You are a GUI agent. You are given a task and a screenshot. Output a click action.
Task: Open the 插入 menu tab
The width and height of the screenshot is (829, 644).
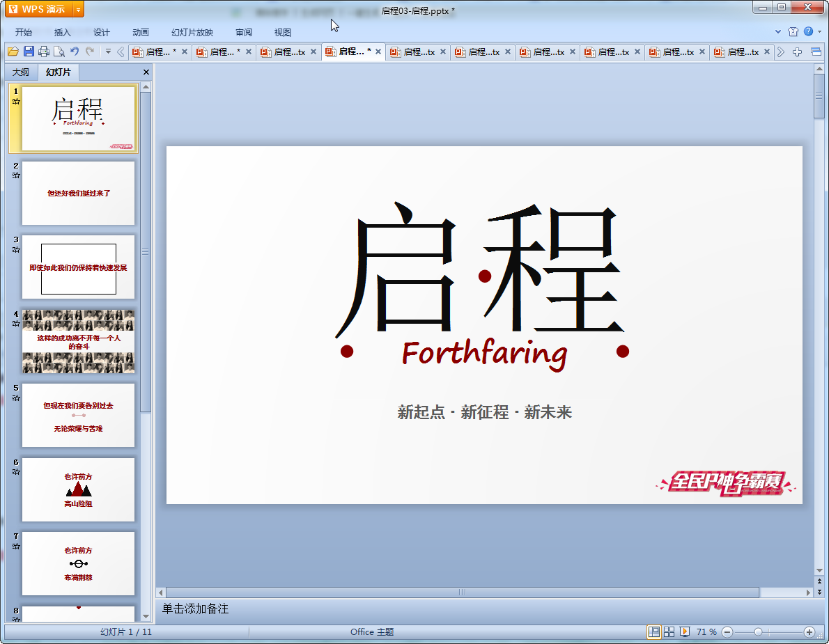pos(63,32)
